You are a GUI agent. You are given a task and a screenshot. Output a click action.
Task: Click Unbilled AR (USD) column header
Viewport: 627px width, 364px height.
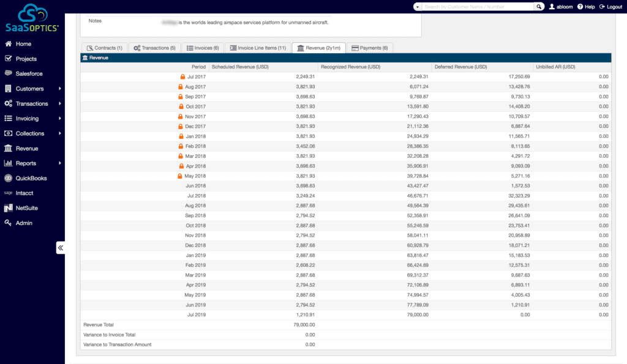point(555,67)
